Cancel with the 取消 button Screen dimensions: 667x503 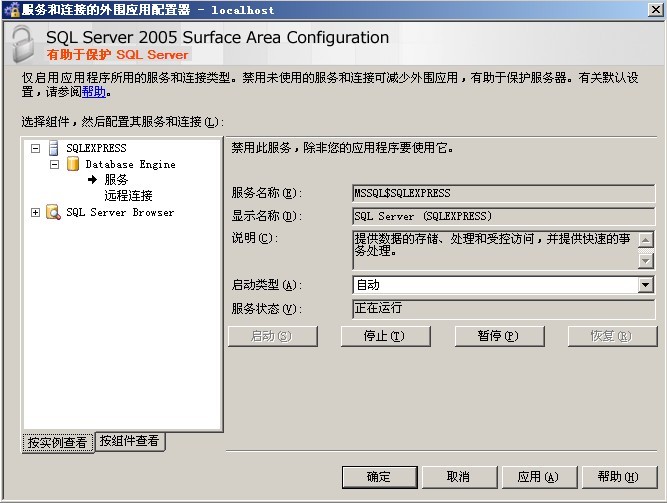point(459,477)
